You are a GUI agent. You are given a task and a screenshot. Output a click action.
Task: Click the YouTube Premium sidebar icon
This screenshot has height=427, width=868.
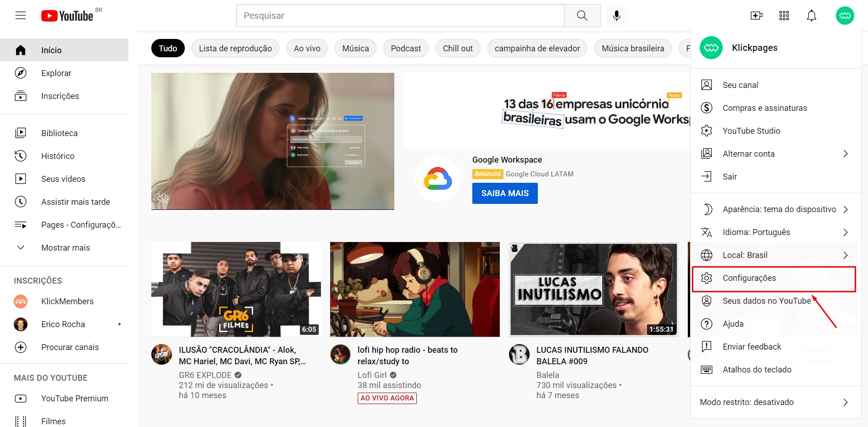(x=21, y=398)
